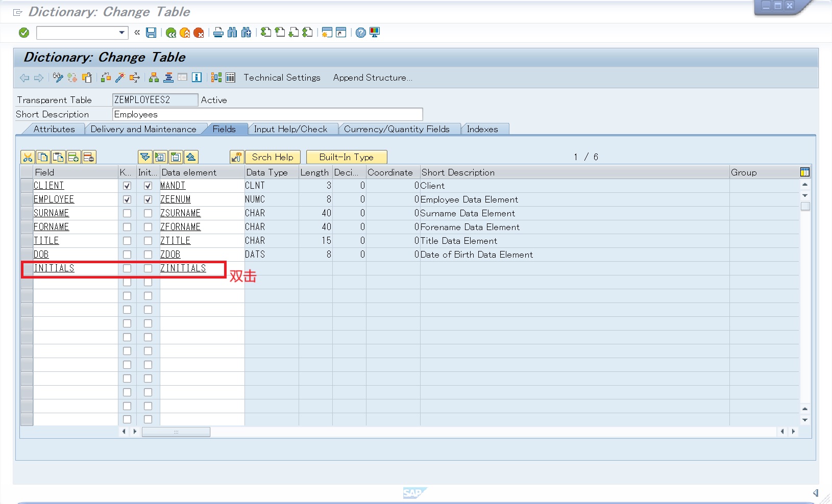This screenshot has height=504, width=832.
Task: Go to first page icon
Action: pyautogui.click(x=266, y=33)
